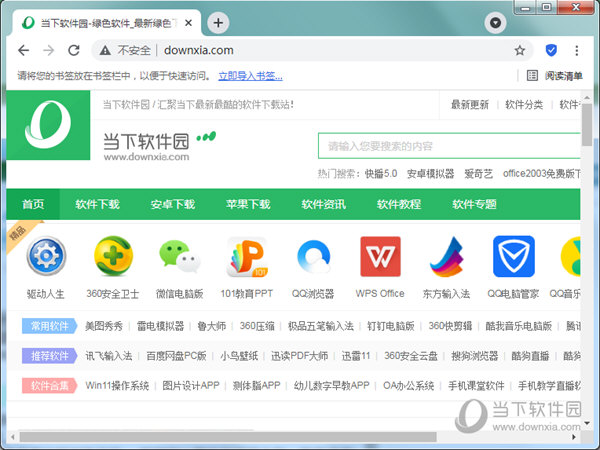This screenshot has width=600, height=450.
Task: Click the 不安全 site warning icon
Action: 105,50
